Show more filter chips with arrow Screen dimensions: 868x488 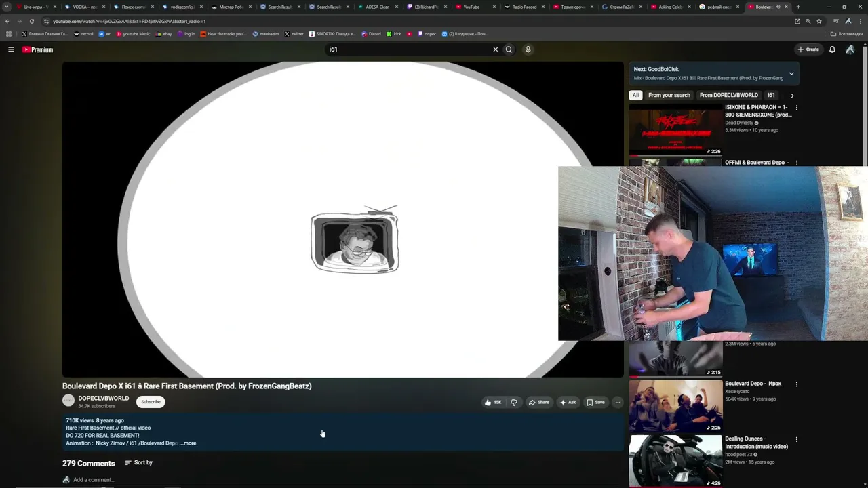click(x=792, y=96)
